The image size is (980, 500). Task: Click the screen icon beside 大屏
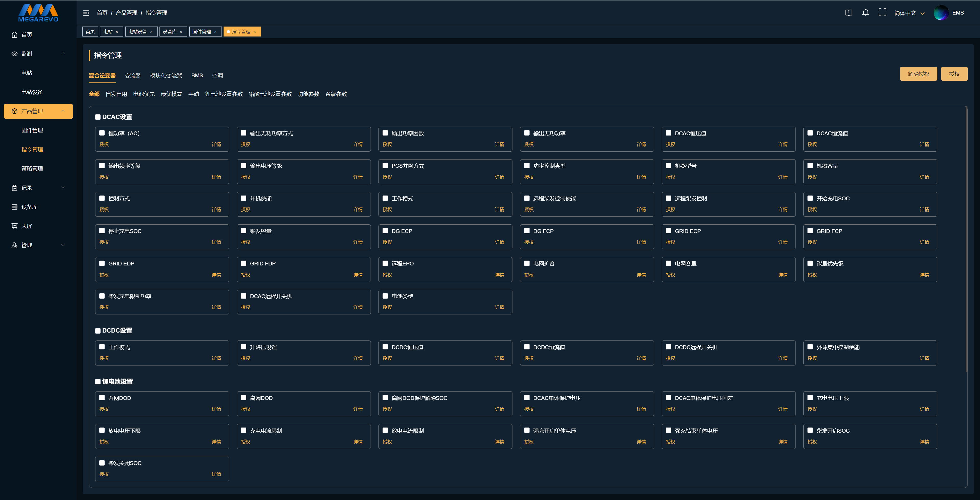(x=15, y=226)
